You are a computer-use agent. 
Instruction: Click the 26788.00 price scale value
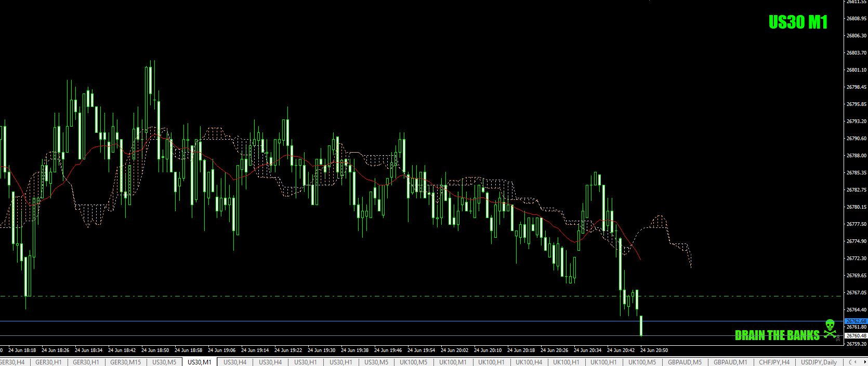coord(856,155)
